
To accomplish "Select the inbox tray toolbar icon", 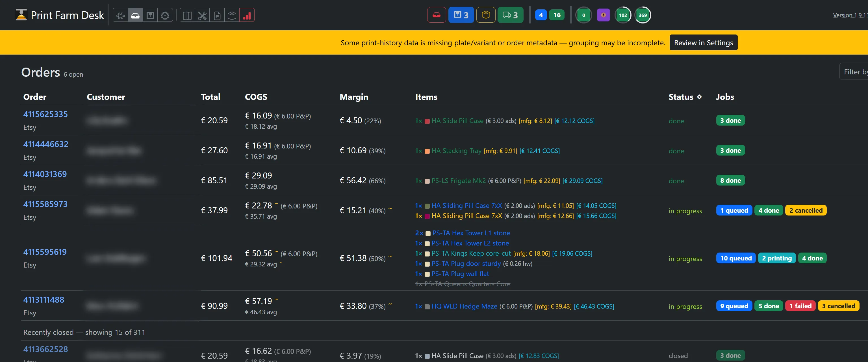I will pos(135,15).
